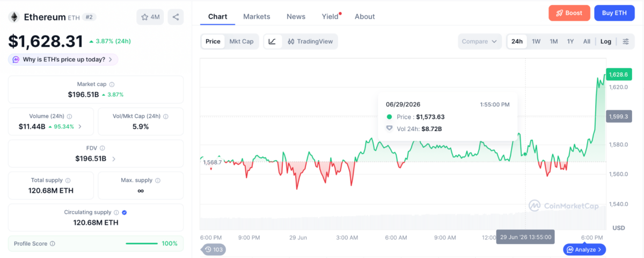Click verified checkmark badge by Circulating supply

coord(125,212)
